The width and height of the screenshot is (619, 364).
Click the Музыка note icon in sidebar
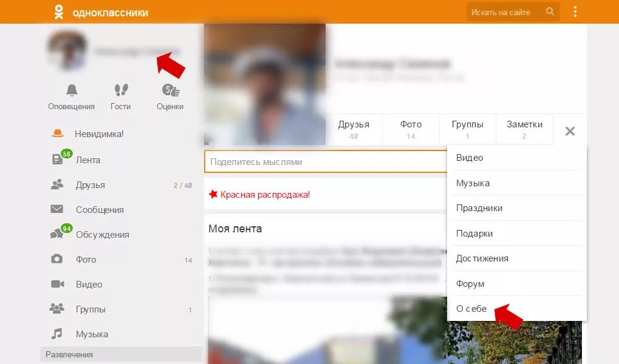(x=57, y=334)
